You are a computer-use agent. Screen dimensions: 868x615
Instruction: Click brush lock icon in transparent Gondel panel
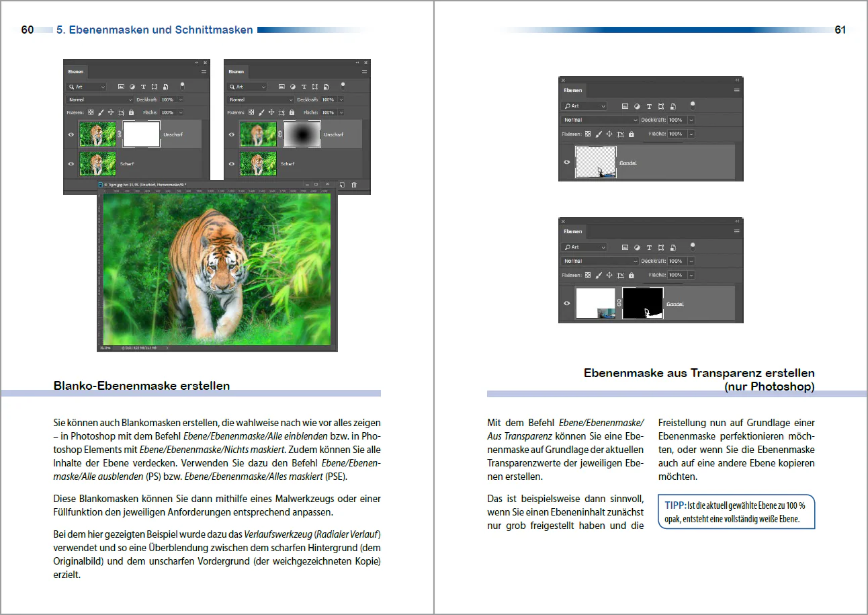[x=599, y=134]
